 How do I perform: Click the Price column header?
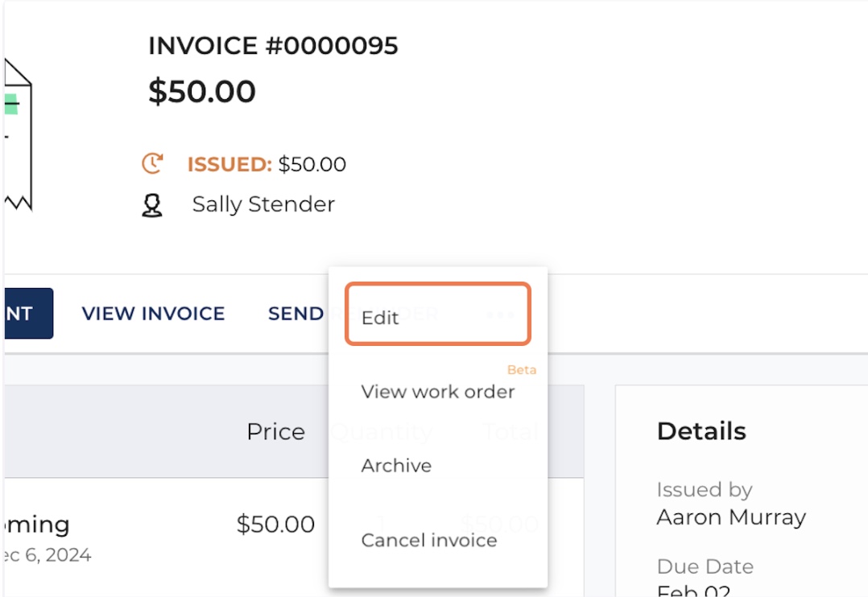click(275, 432)
